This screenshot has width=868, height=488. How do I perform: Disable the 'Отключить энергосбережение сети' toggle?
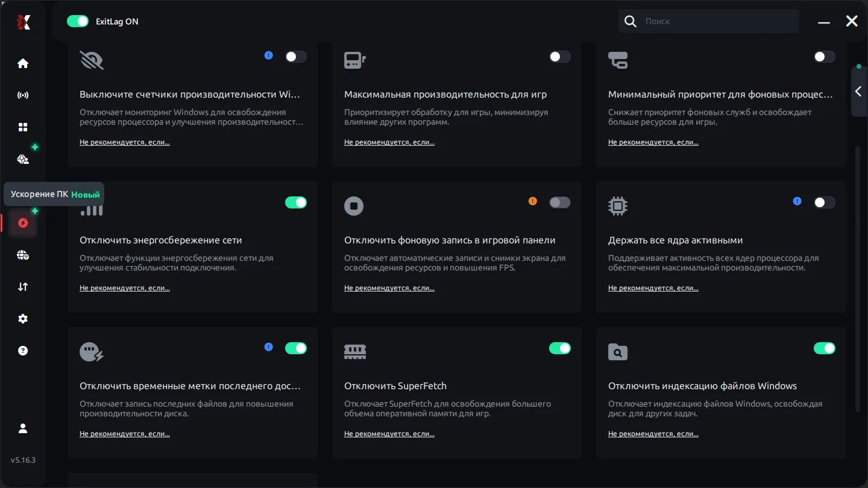(296, 202)
